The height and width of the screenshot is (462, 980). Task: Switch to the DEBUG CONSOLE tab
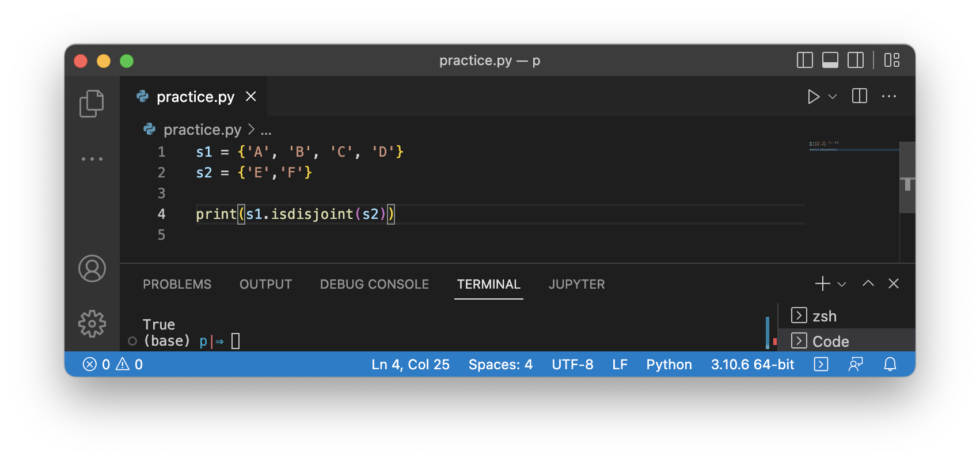coord(374,284)
